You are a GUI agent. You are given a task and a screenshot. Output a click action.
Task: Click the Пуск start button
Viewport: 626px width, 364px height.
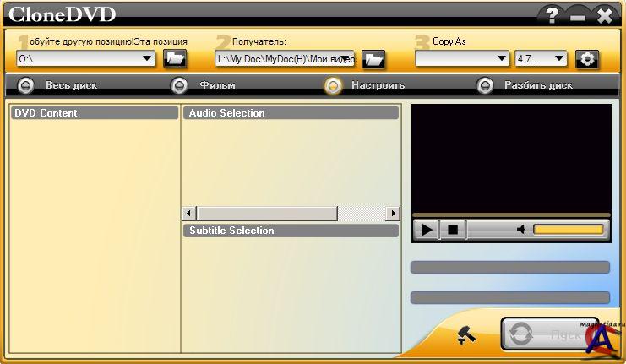[x=549, y=334]
